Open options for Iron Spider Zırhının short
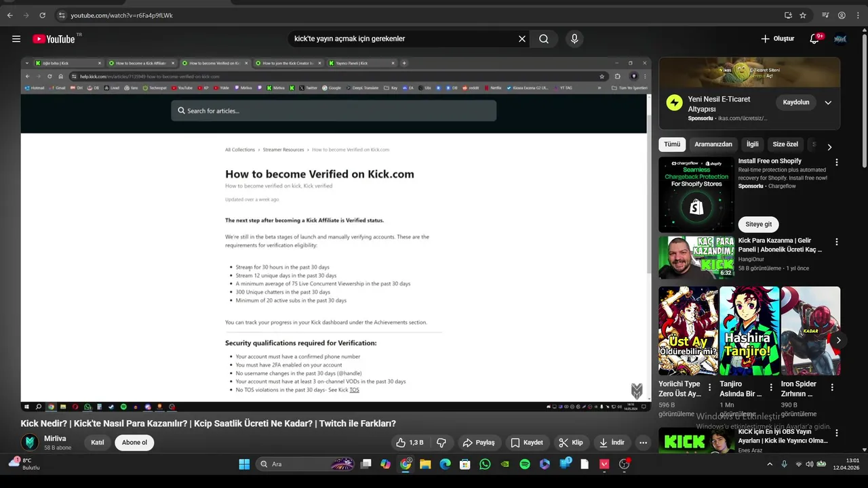868x488 pixels. [x=832, y=388]
